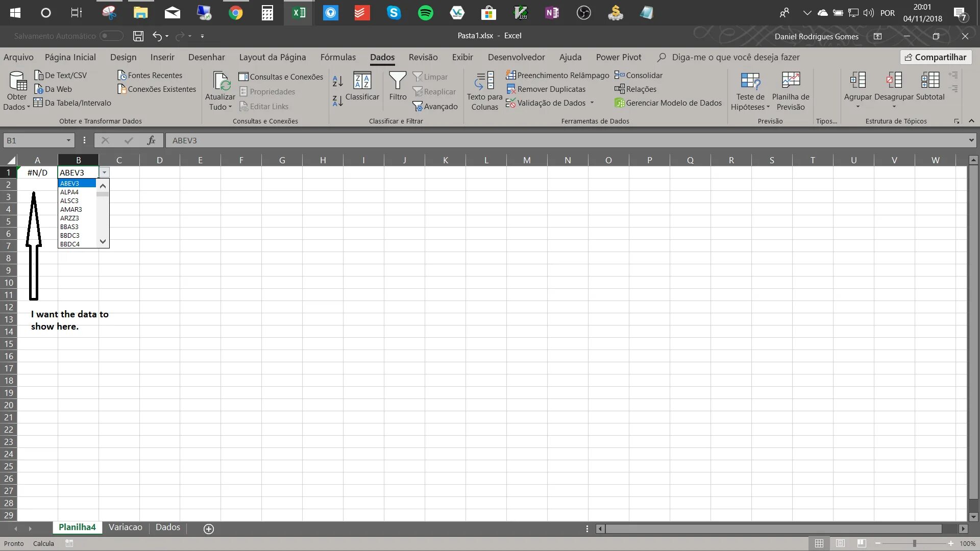
Task: Switch to Page Layout view in status bar
Action: click(840, 543)
